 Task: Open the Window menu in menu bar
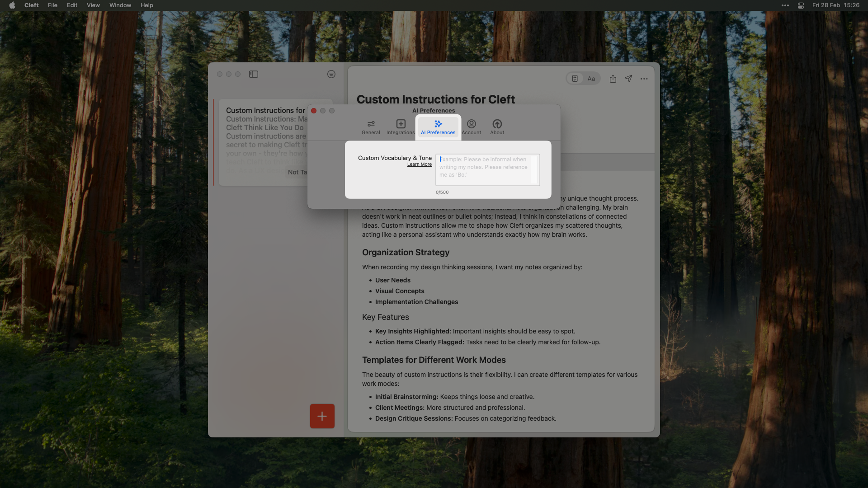120,5
